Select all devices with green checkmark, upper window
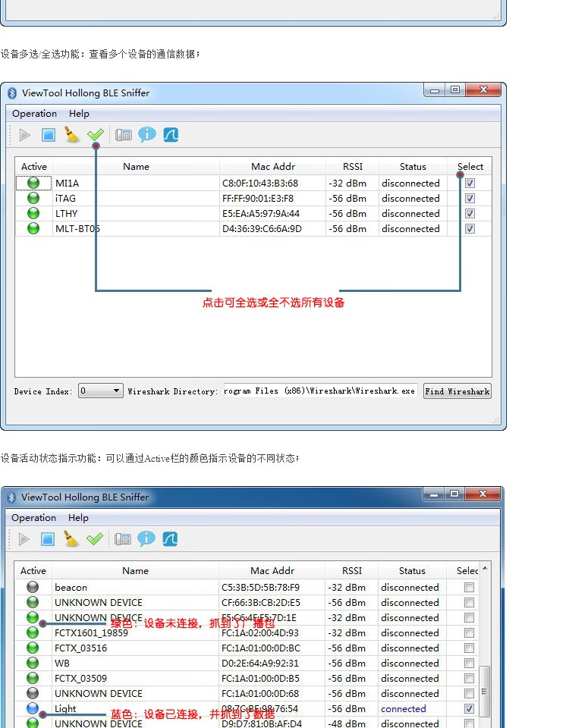The width and height of the screenshot is (569, 728). [x=96, y=135]
